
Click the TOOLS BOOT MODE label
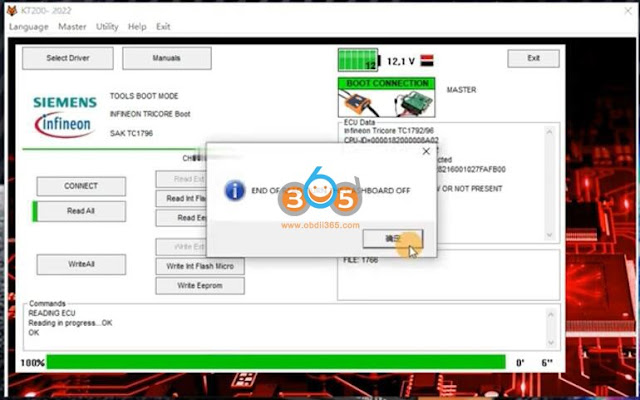click(144, 96)
